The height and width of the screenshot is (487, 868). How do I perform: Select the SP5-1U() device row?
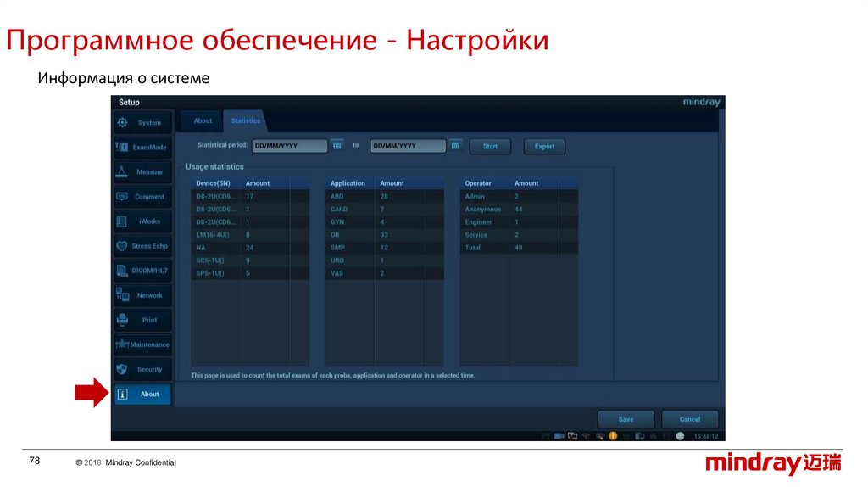[250, 273]
